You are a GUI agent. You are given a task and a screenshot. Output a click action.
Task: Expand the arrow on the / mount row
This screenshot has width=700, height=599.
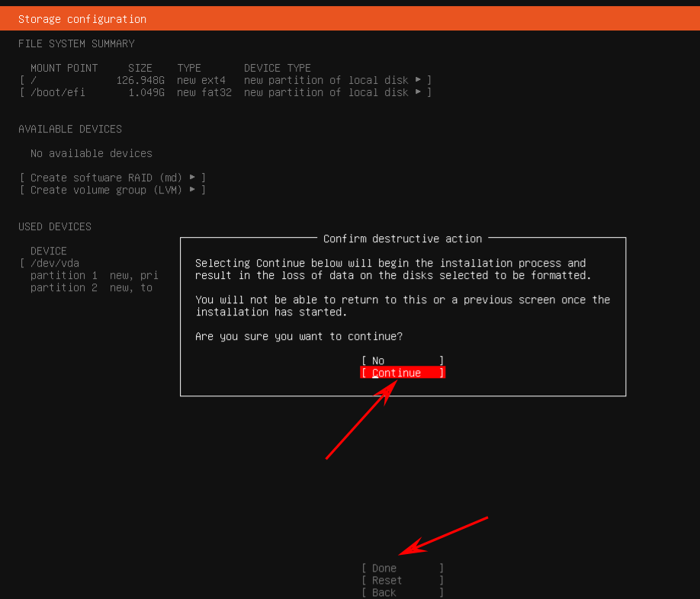(x=418, y=80)
